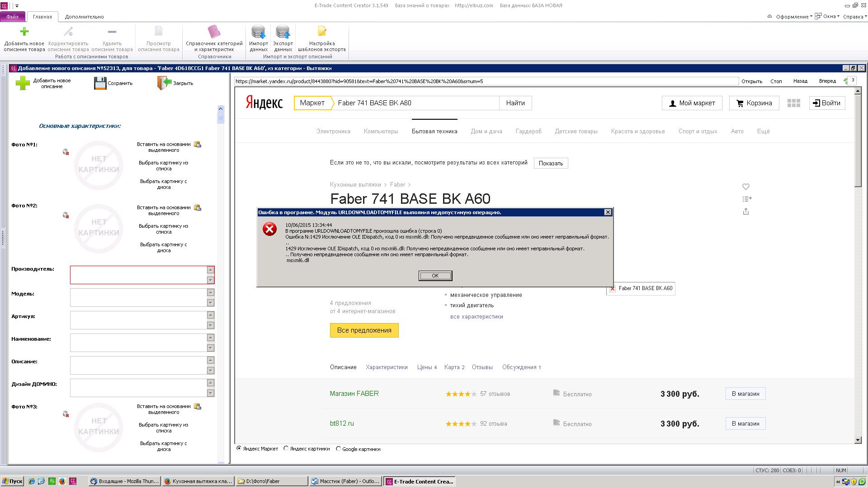Image resolution: width=868 pixels, height=488 pixels.
Task: Close the error dialog with X button
Action: click(x=608, y=212)
